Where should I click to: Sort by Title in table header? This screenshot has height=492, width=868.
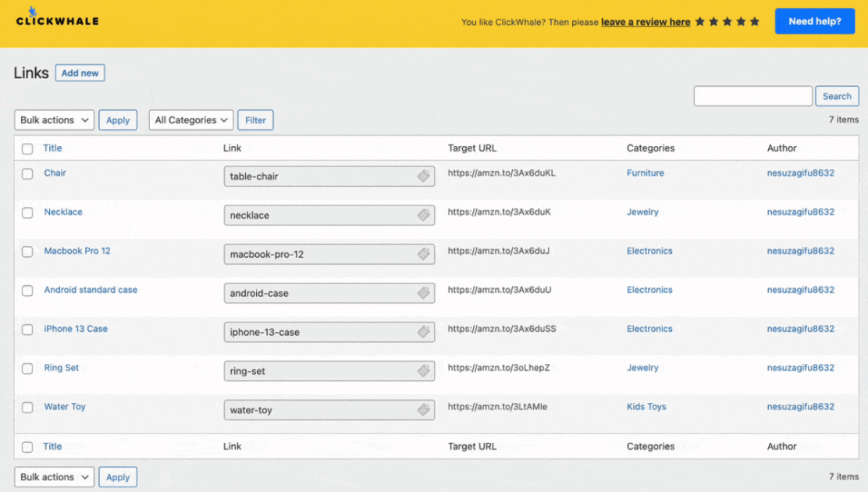click(52, 148)
